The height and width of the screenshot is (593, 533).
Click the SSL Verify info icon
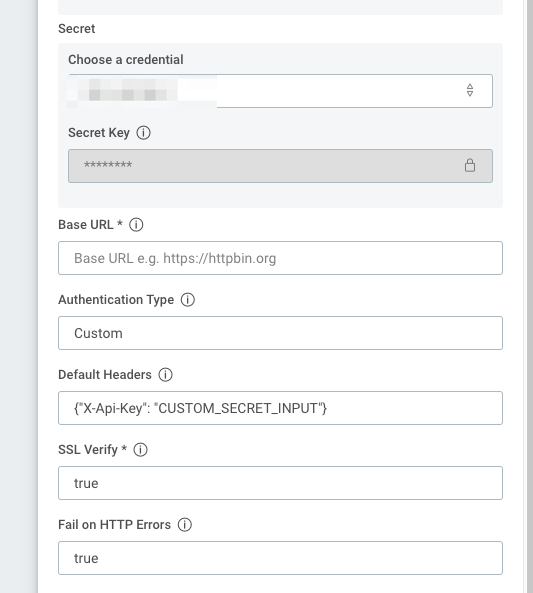click(140, 450)
